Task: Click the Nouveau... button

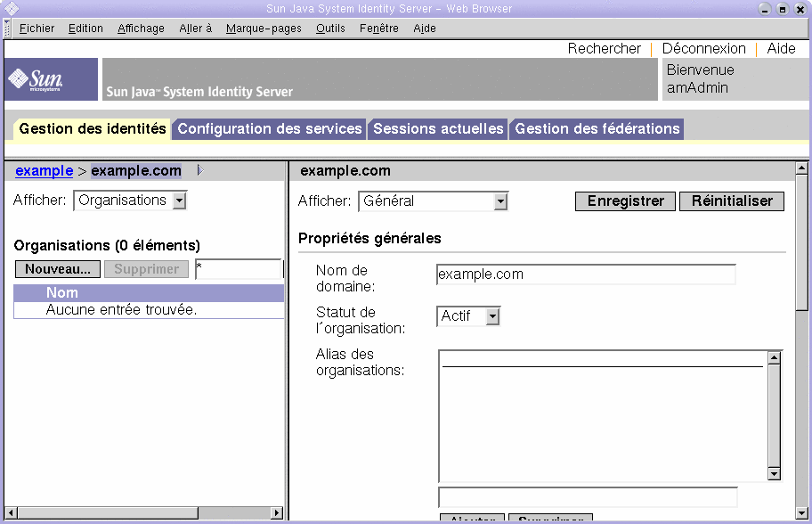Action: tap(58, 269)
